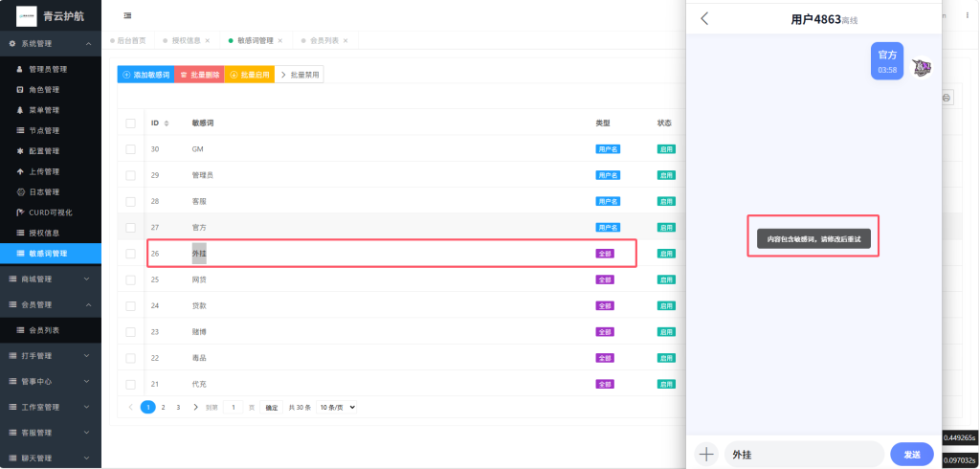Viewport: 980px width, 469px height.
Task: Open 配置管理 in sidebar
Action: coord(51,151)
